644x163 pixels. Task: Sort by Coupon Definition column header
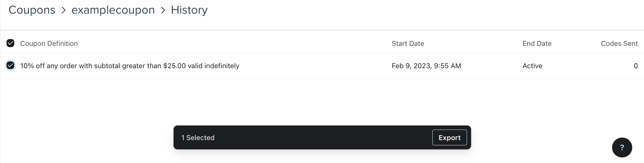click(x=49, y=43)
